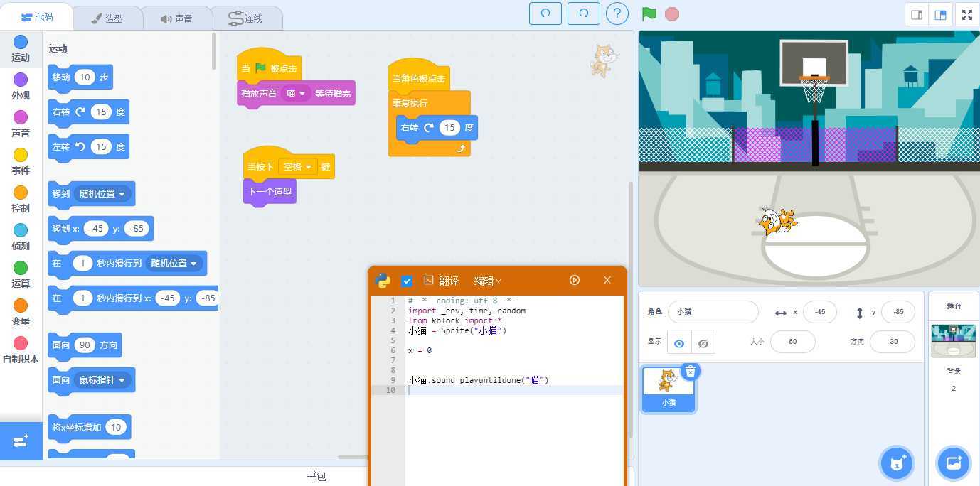Hide the sprite with the crossed-eye icon
This screenshot has width=980, height=486.
(703, 342)
